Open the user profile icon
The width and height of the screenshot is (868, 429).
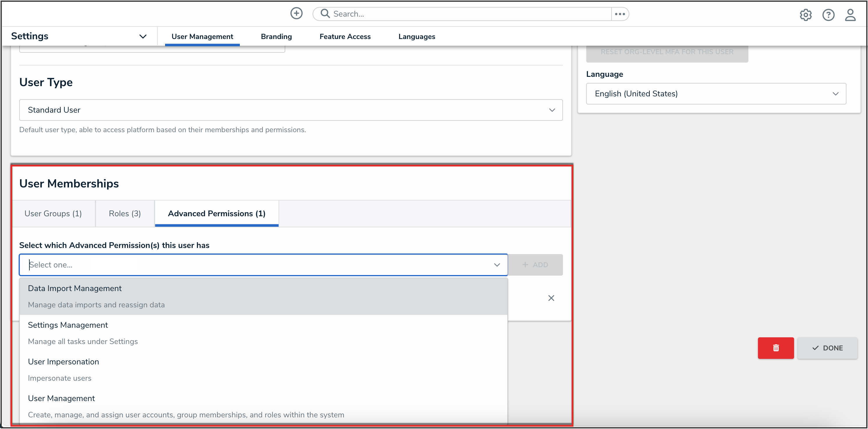(850, 15)
